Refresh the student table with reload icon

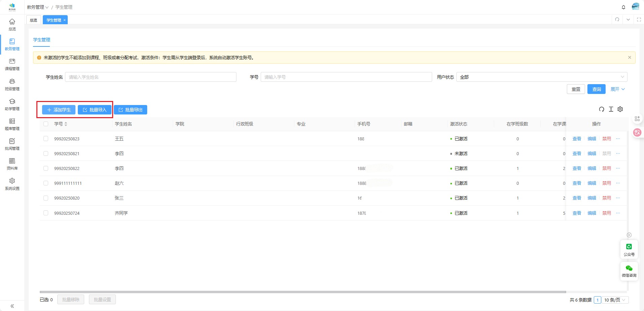pyautogui.click(x=602, y=109)
